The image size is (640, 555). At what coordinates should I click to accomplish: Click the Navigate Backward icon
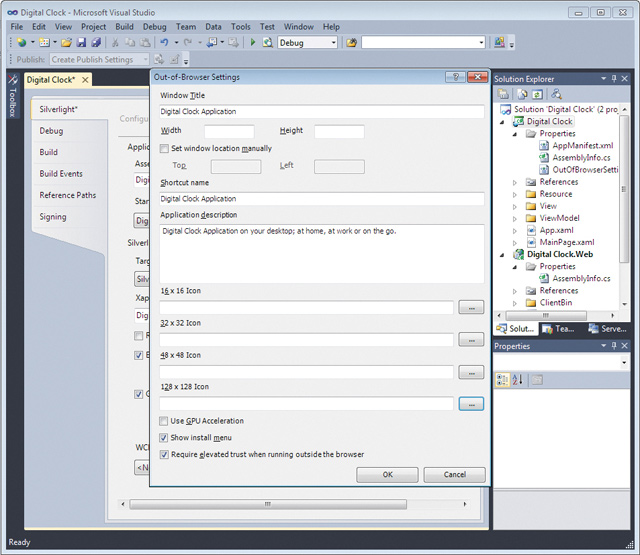click(x=212, y=42)
